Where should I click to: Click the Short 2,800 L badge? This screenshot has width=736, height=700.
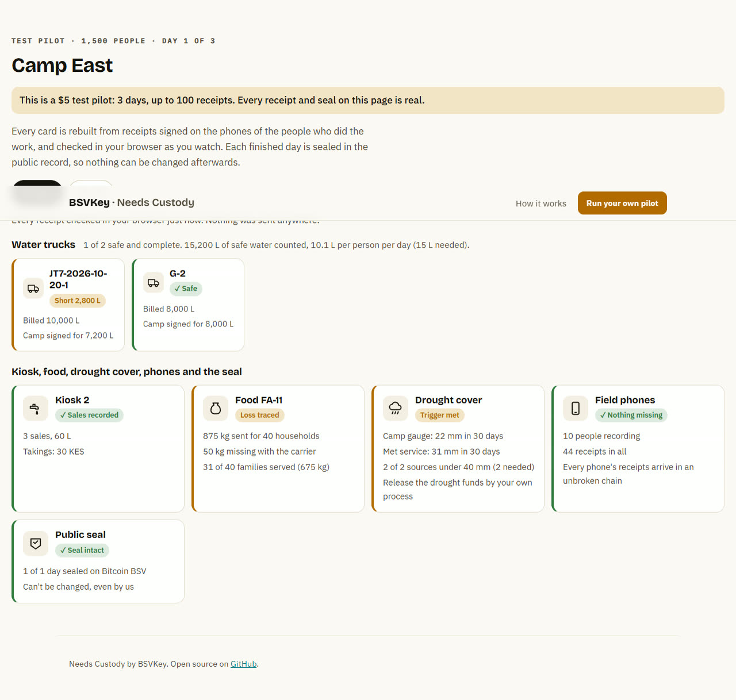(x=78, y=301)
